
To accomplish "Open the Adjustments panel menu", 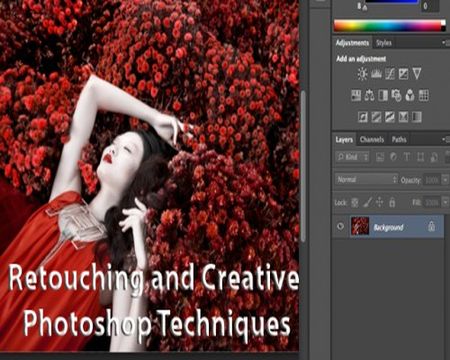I will (x=445, y=43).
